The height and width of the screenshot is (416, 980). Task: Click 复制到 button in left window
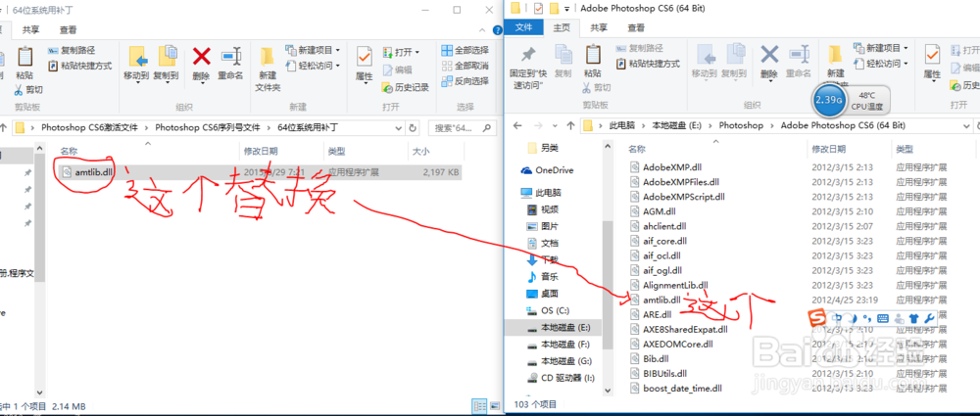pyautogui.click(x=167, y=63)
